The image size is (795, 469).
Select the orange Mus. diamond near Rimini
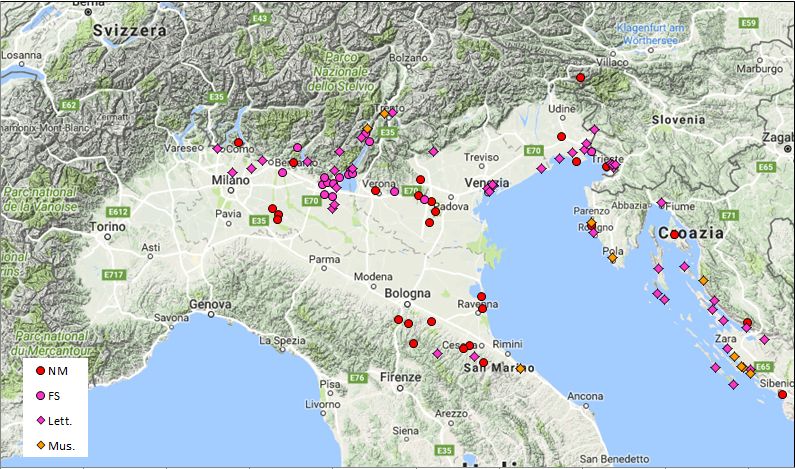(x=520, y=369)
